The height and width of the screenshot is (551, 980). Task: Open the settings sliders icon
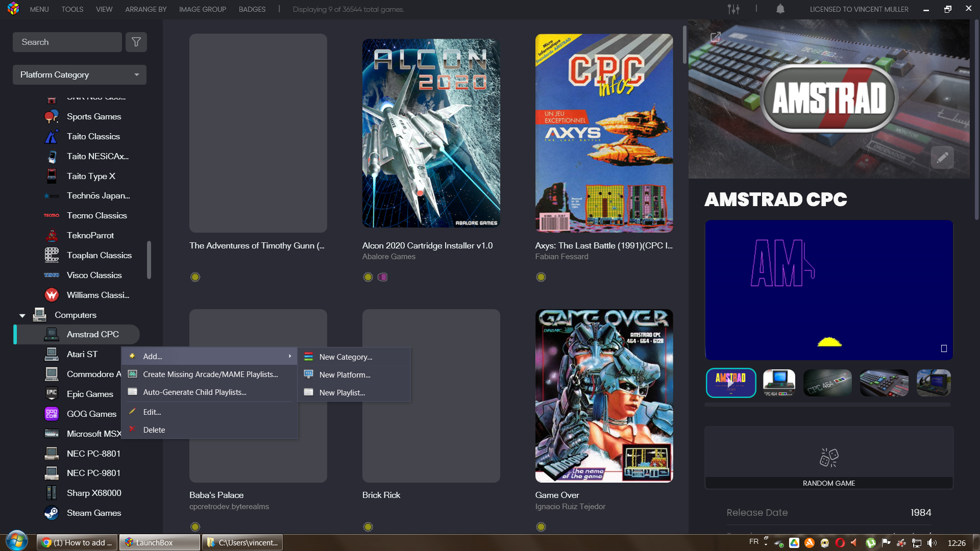point(733,9)
